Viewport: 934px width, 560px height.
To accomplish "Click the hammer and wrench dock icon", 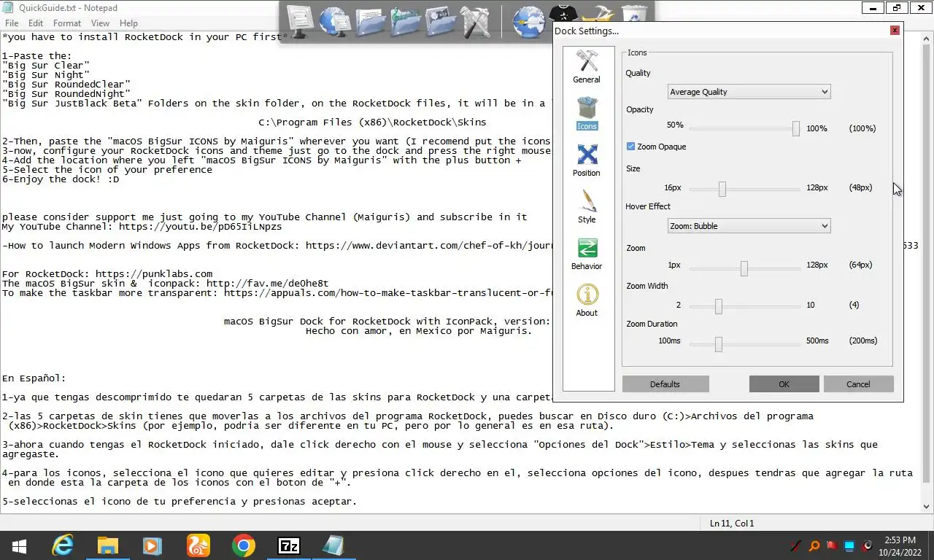I will 476,21.
